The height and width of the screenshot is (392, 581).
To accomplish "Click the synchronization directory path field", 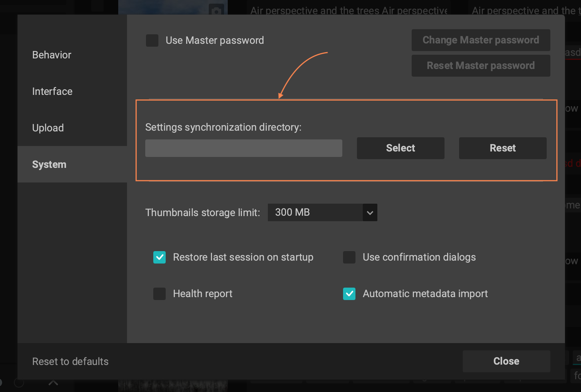I will [244, 148].
